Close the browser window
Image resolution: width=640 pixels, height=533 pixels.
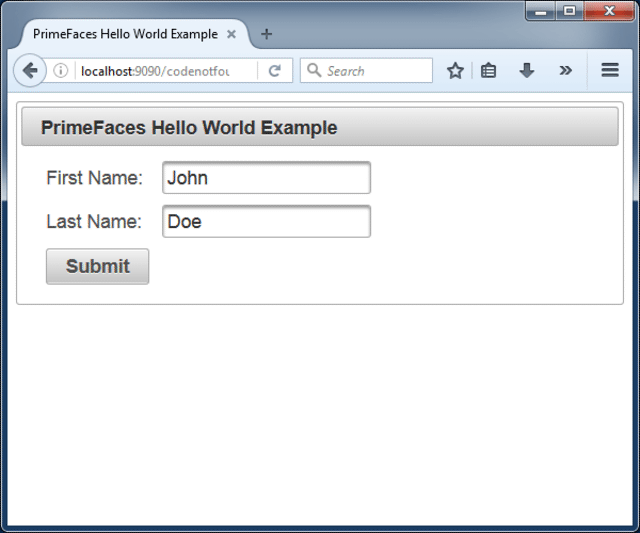pos(609,11)
